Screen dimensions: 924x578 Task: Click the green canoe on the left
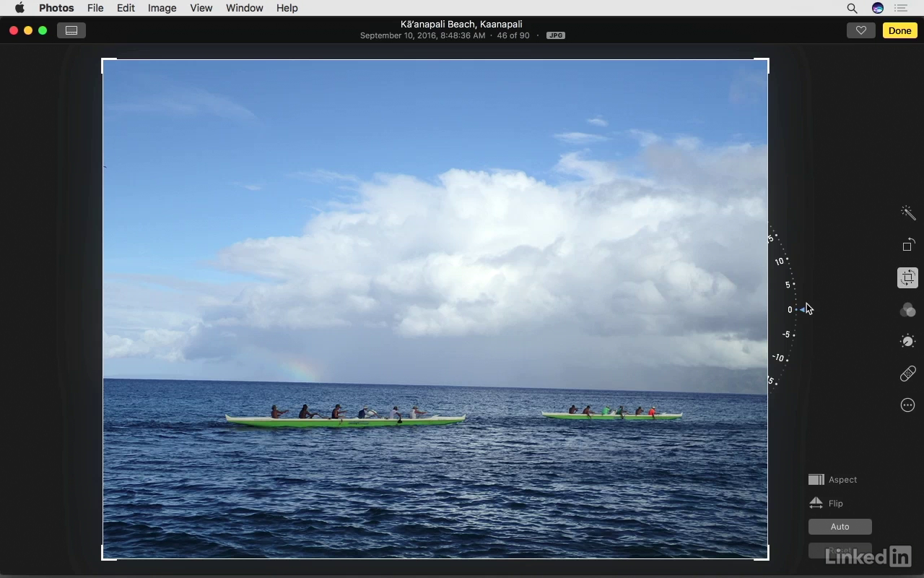(345, 420)
